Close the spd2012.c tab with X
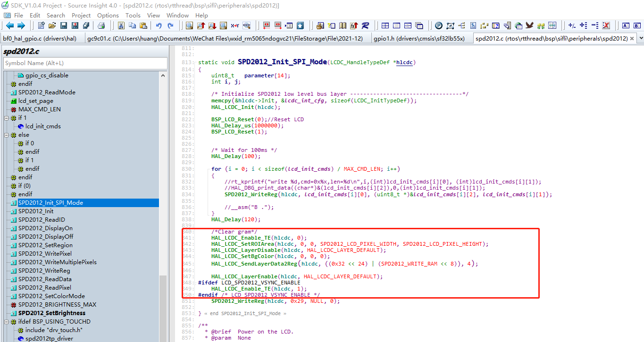Screen dimensions: 644x342 [x=633, y=39]
